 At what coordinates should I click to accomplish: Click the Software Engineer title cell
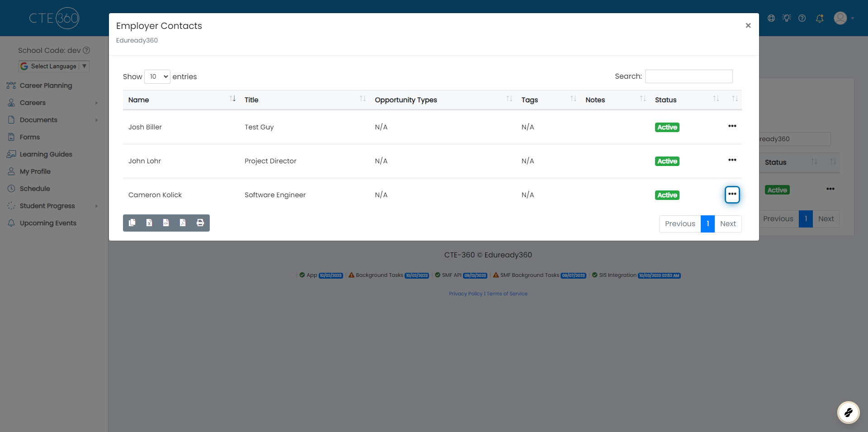[x=275, y=195]
